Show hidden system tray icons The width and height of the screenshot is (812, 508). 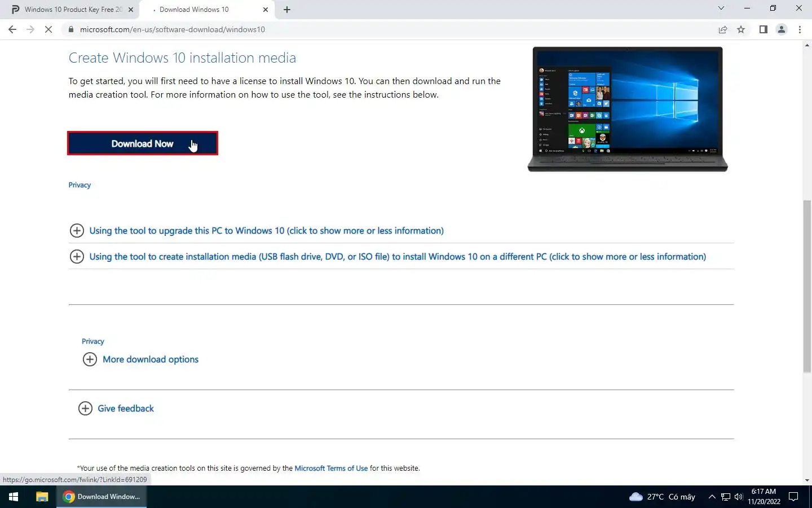coord(712,497)
